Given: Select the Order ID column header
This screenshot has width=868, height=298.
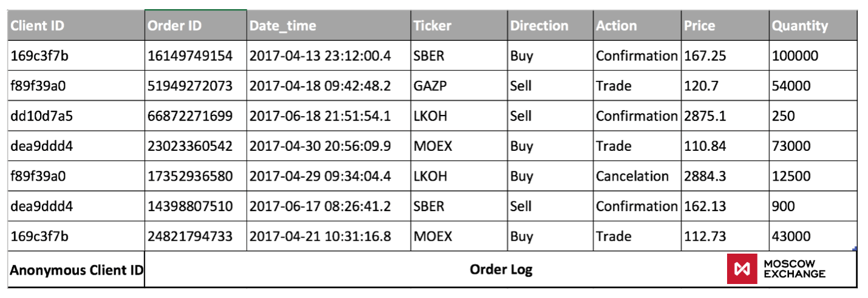Looking at the screenshot, I should (196, 26).
